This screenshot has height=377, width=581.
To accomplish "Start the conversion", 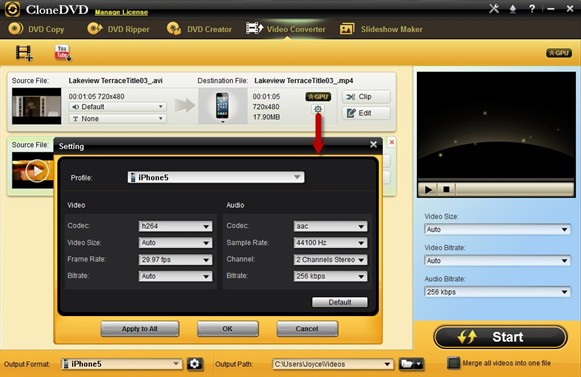I will pos(500,337).
